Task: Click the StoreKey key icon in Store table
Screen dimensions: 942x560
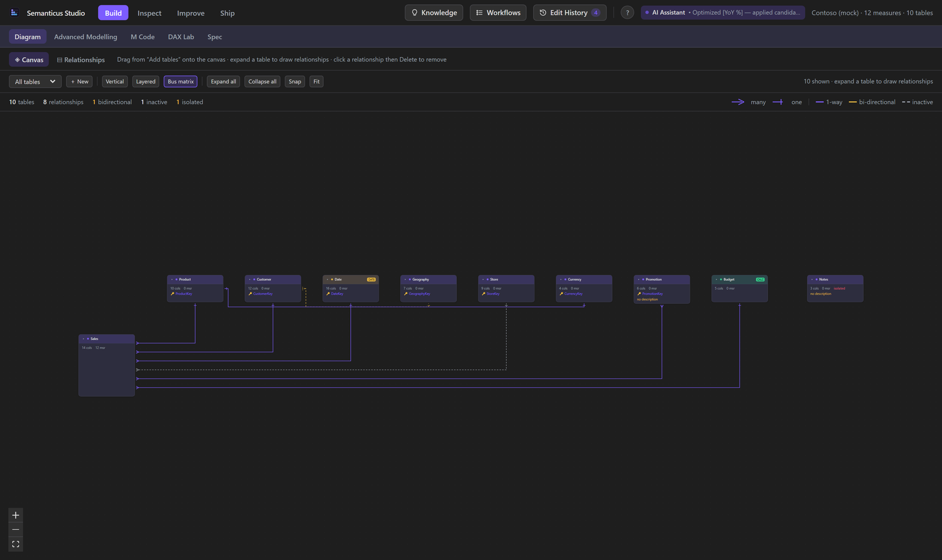Action: [483, 294]
